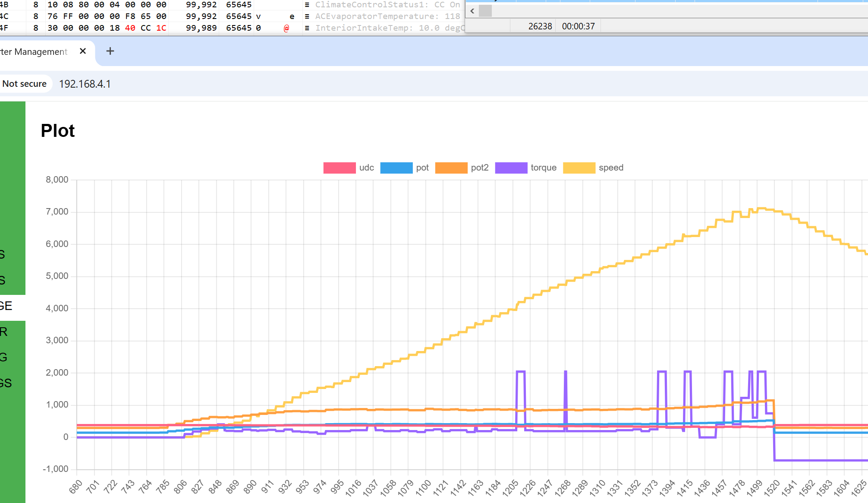Click the Not secure site badge
Screen dimensions: 868x503
click(x=25, y=84)
